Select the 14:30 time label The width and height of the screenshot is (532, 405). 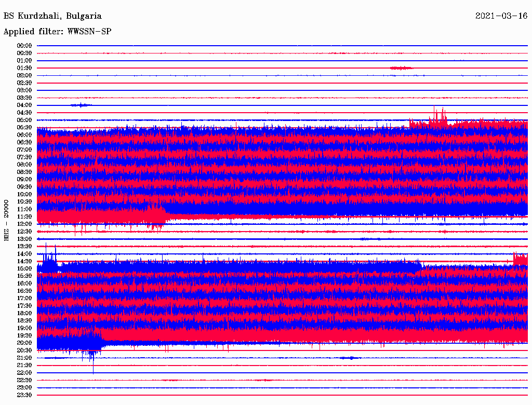pos(24,261)
